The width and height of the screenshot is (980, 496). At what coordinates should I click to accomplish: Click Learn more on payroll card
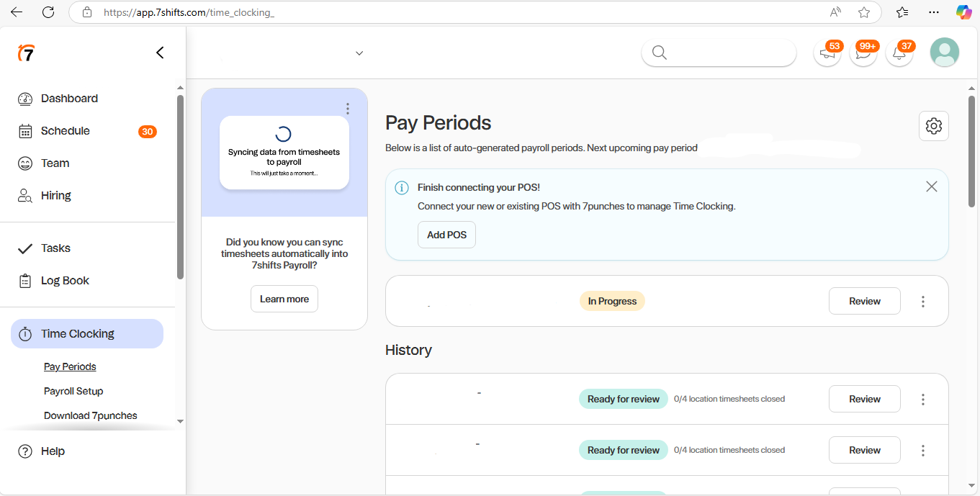284,299
